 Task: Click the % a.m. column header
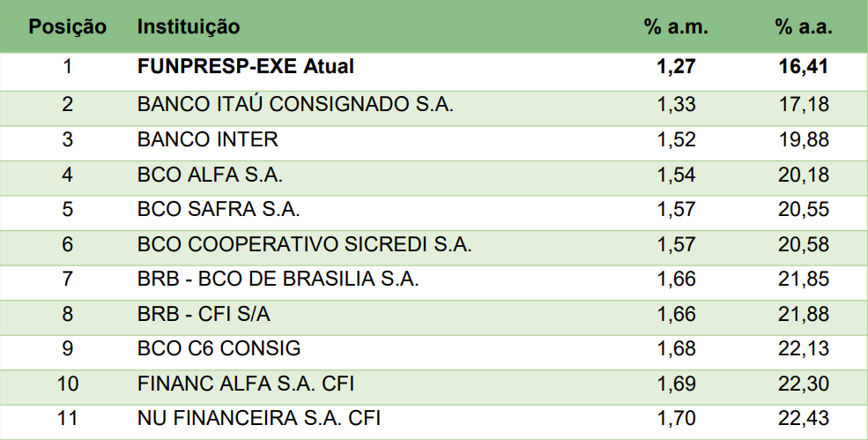676,27
